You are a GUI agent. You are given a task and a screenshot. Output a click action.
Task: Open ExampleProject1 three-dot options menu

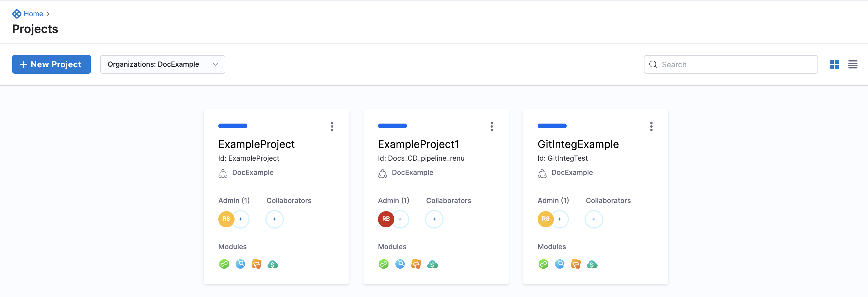[x=491, y=126]
